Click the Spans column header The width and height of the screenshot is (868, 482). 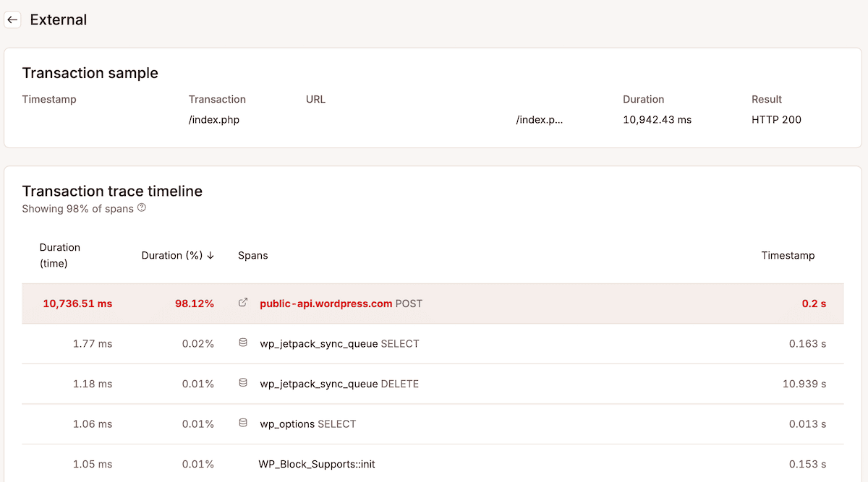point(252,255)
